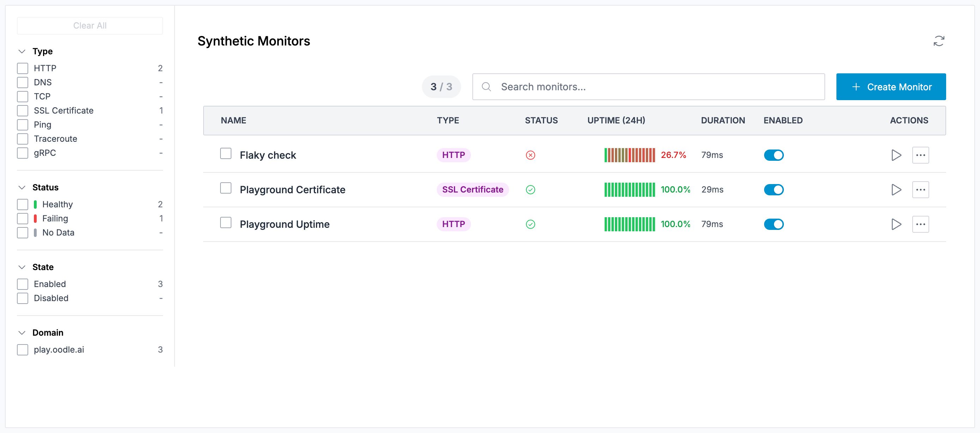Open more actions for Playground Uptime
This screenshot has width=980, height=433.
[x=920, y=224]
